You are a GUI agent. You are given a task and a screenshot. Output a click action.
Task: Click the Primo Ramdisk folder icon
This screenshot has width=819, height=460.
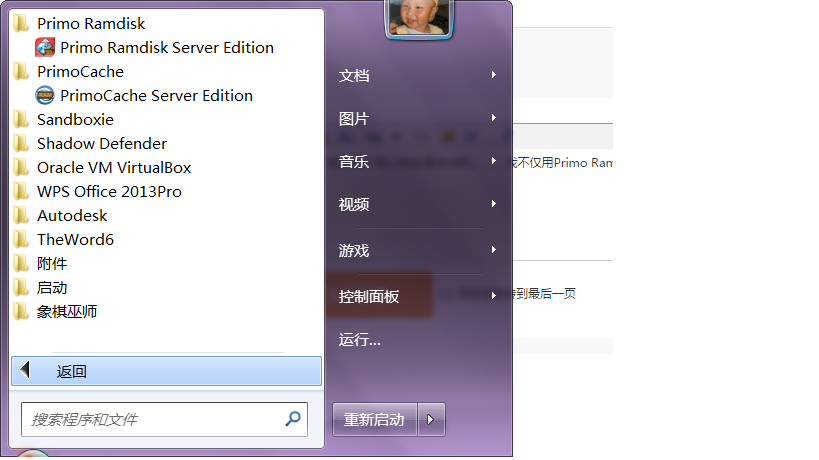(21, 23)
